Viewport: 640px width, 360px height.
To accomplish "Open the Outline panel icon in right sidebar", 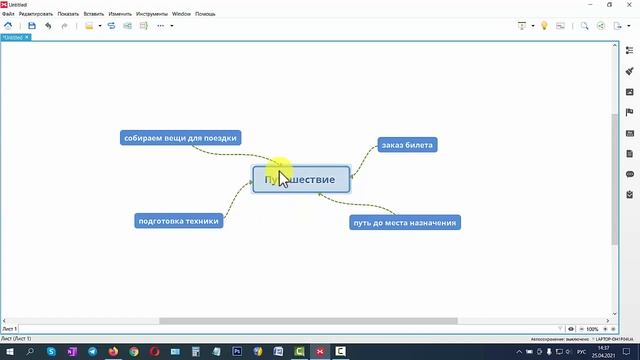I will tap(630, 50).
